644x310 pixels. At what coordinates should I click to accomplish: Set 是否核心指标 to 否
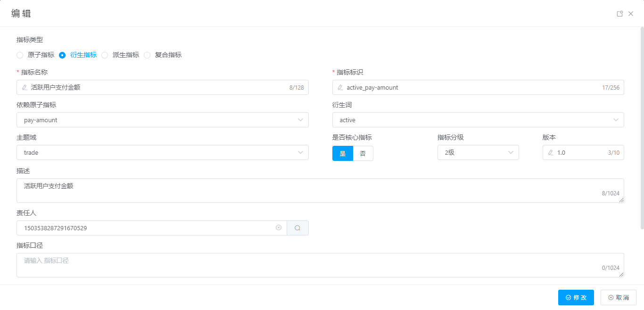363,153
